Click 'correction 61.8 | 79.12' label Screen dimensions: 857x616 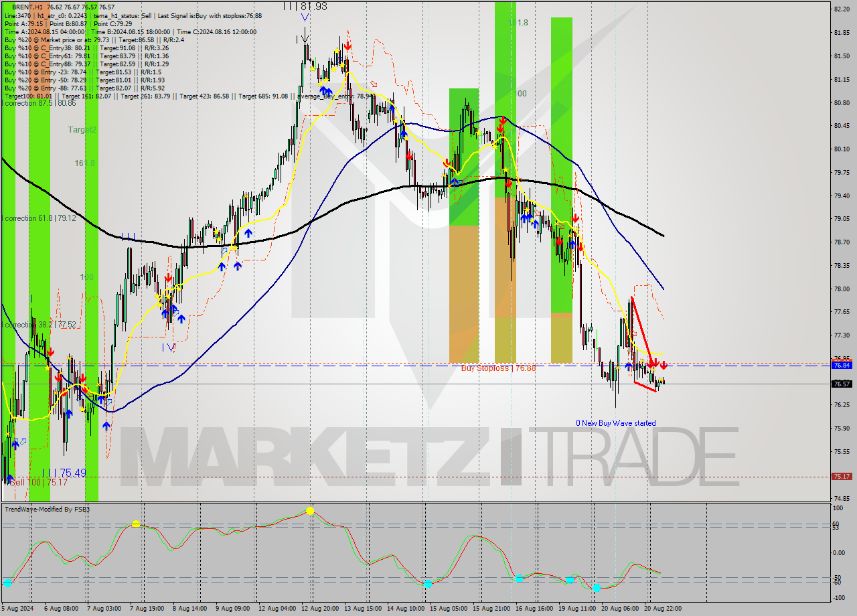[40, 218]
